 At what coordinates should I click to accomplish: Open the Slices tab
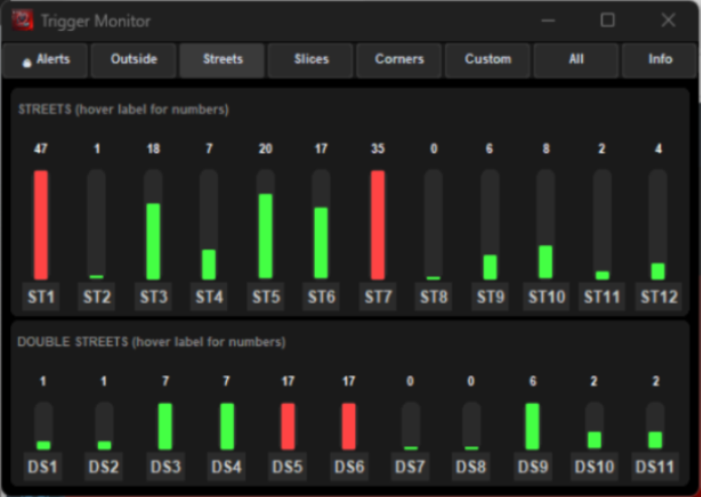pyautogui.click(x=311, y=60)
